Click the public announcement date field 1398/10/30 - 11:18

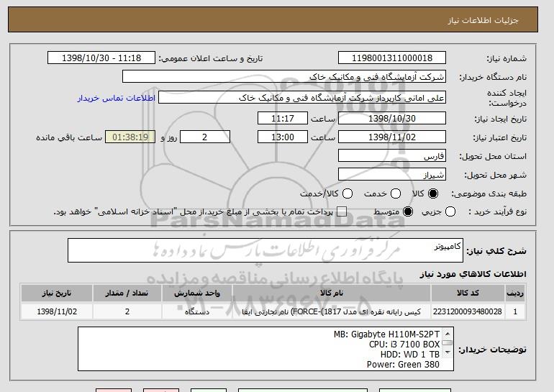[x=101, y=58]
